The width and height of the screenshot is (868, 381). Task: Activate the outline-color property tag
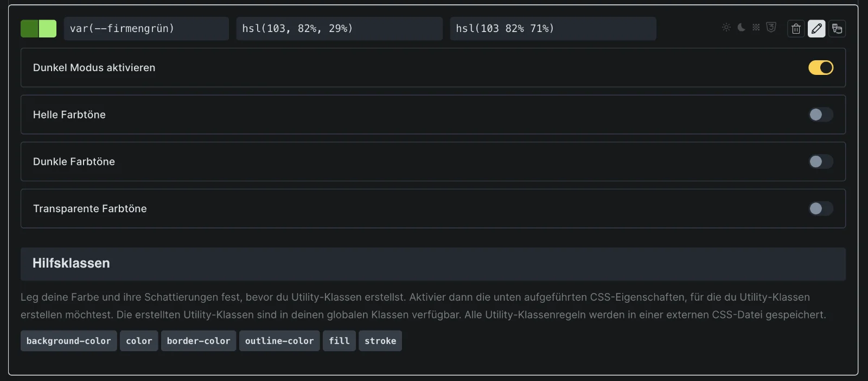(x=279, y=341)
